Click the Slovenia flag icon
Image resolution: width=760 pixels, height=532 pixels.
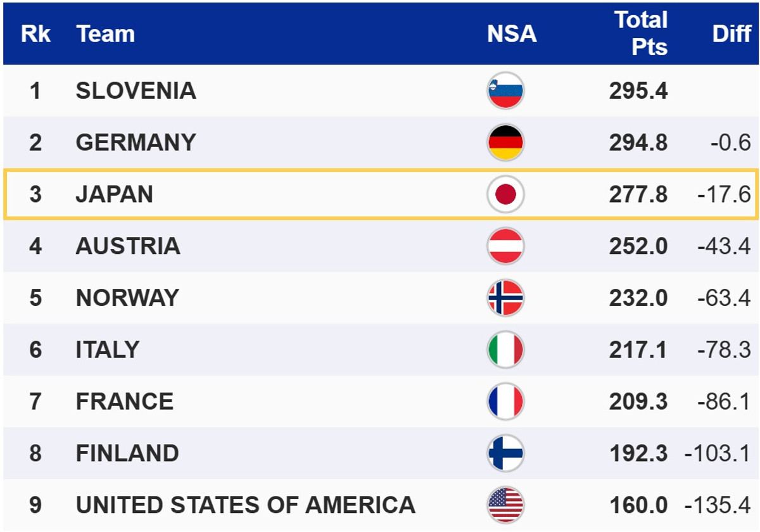click(505, 91)
